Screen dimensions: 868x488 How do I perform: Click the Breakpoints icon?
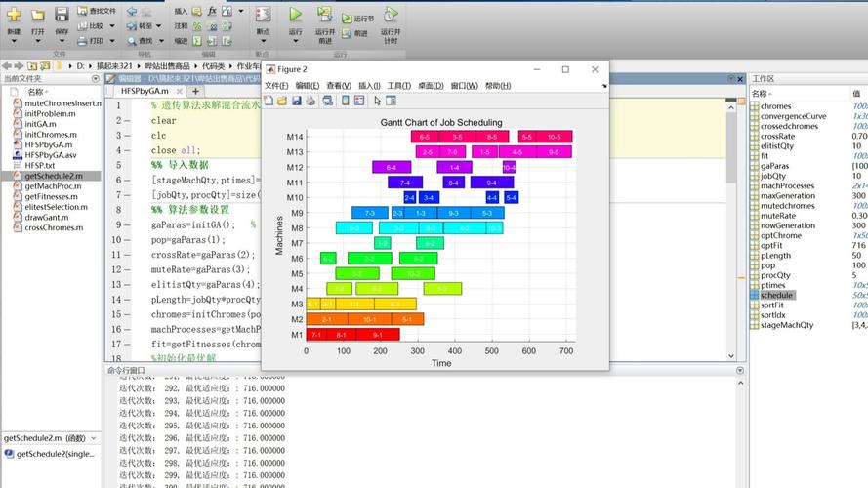pyautogui.click(x=263, y=16)
